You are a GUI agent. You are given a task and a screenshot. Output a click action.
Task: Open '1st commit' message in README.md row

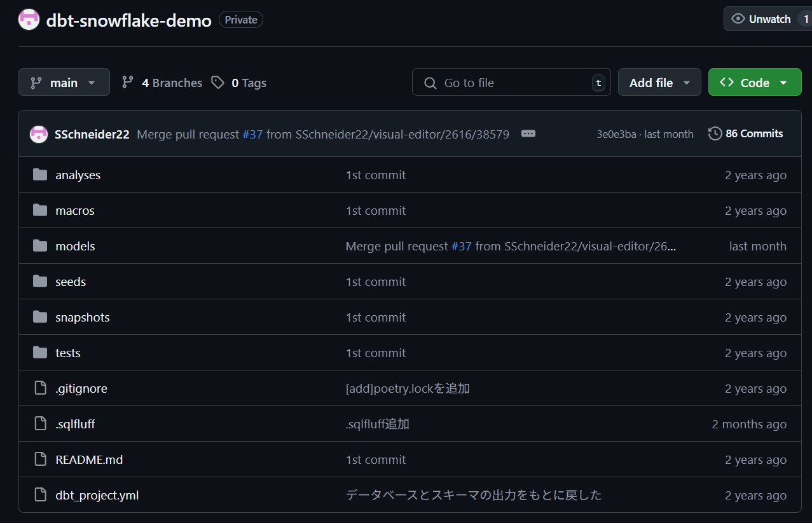pos(376,460)
